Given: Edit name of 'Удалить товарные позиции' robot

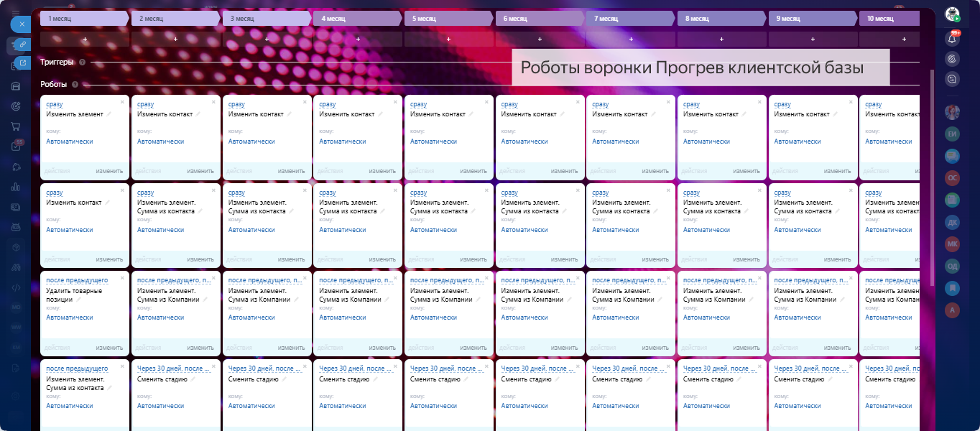Looking at the screenshot, I should coord(78,300).
